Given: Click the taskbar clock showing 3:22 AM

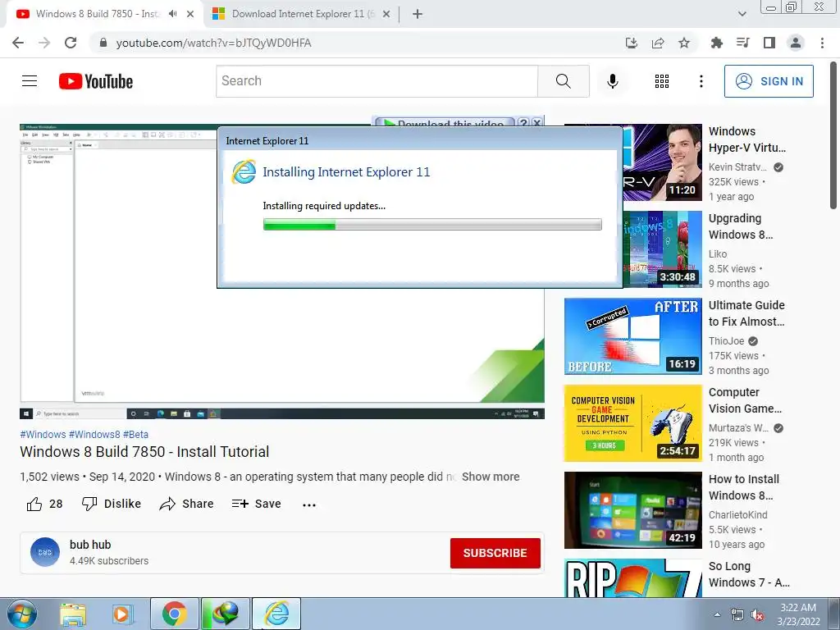Looking at the screenshot, I should [x=798, y=614].
